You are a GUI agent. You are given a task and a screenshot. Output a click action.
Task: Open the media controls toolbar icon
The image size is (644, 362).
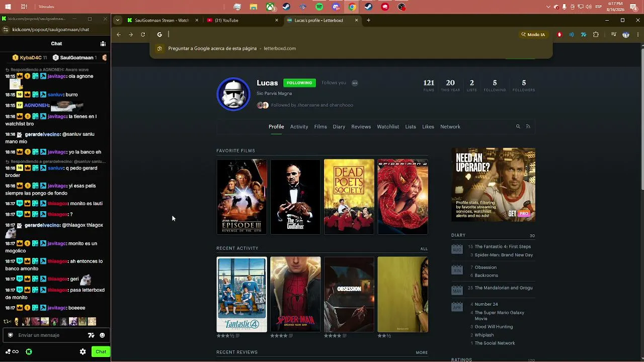614,35
